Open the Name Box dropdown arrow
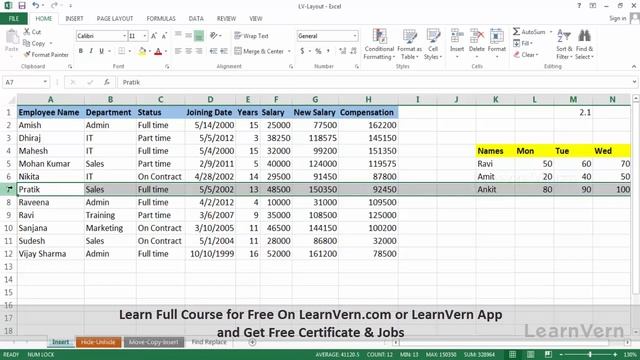Image resolution: width=640 pixels, height=360 pixels. 45,82
